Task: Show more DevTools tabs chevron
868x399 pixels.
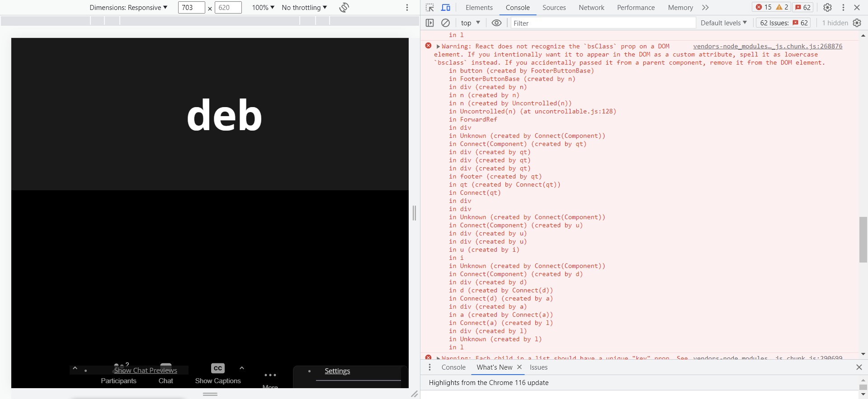Action: [705, 7]
